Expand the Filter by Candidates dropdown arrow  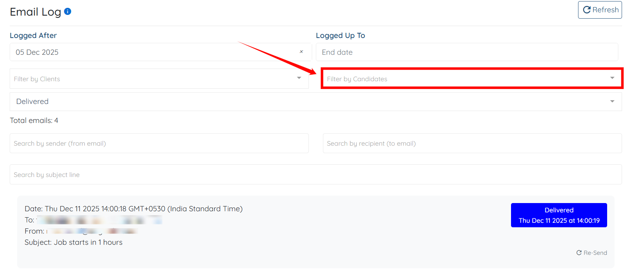click(x=612, y=78)
